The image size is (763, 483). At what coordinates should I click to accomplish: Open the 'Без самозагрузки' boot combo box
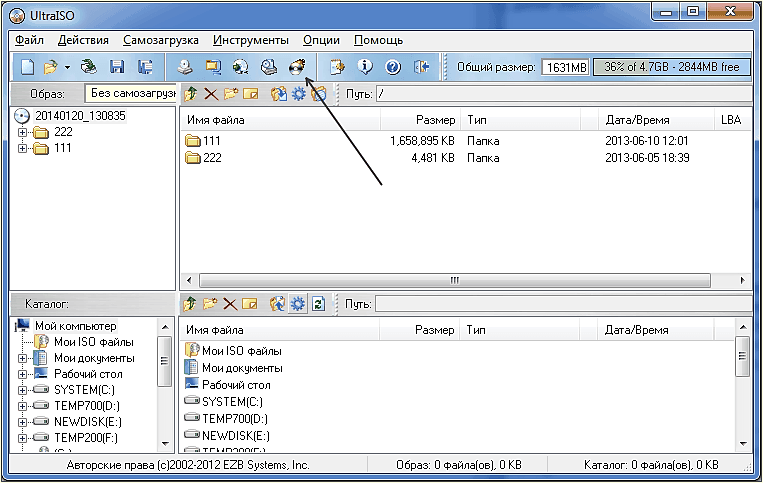coord(130,93)
